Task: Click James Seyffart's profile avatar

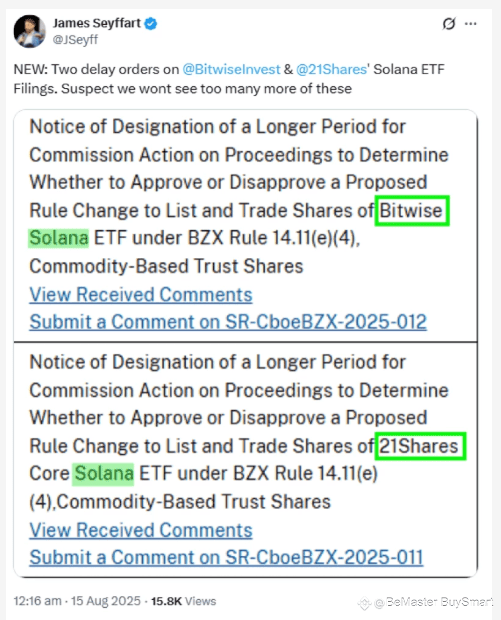Action: coord(29,31)
